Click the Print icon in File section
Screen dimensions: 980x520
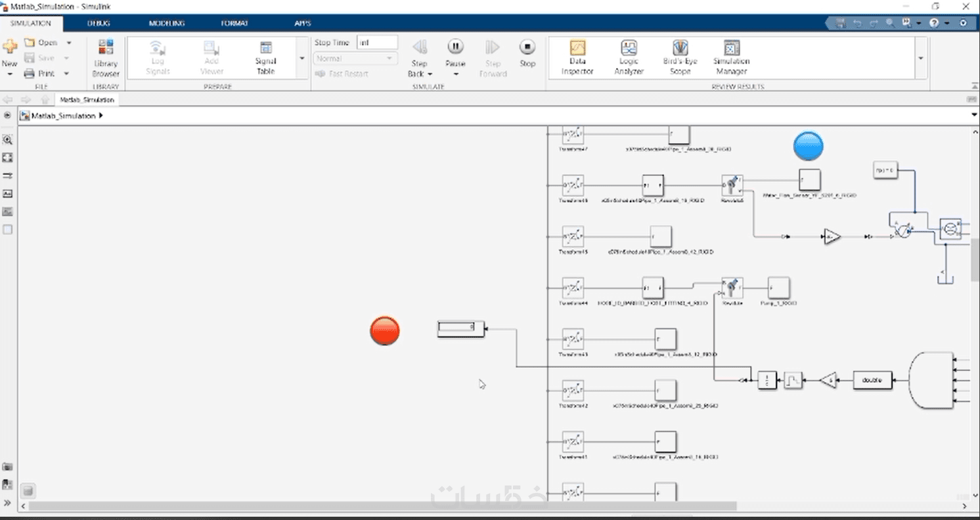point(29,74)
